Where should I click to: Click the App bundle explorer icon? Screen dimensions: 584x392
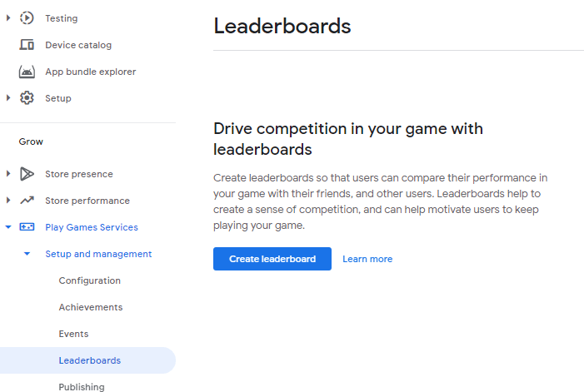tap(27, 72)
